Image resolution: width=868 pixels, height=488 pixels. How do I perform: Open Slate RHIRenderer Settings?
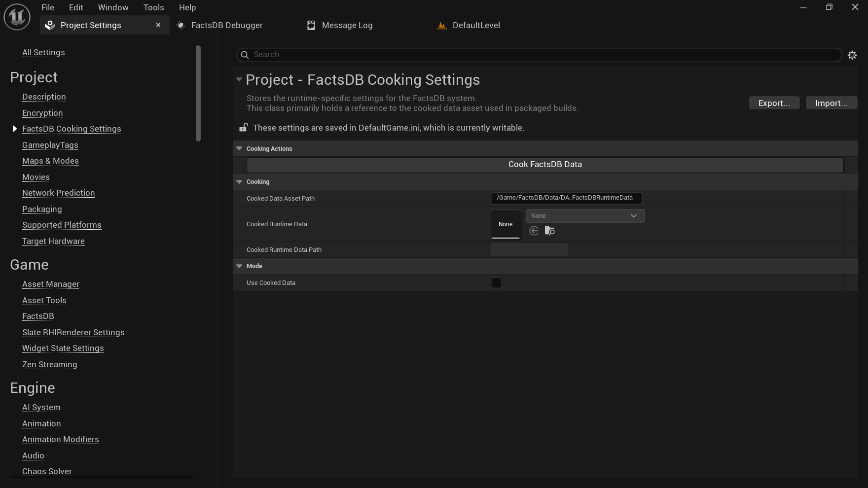point(73,333)
